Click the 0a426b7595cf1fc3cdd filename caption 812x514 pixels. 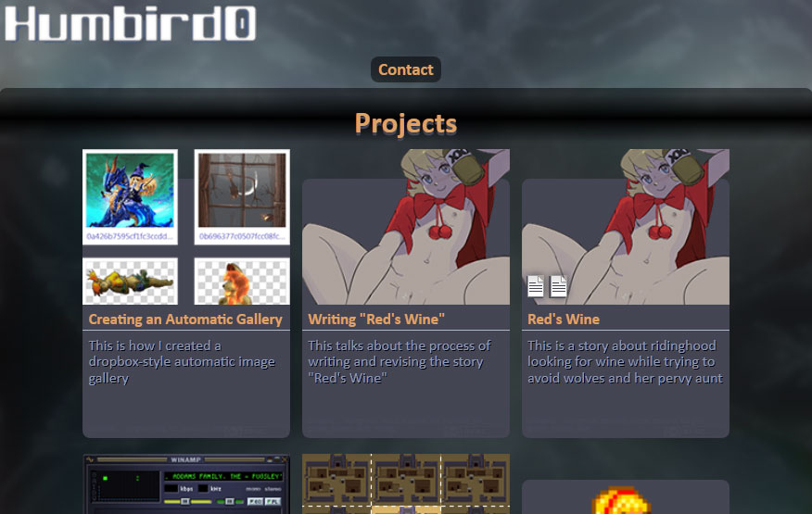(x=130, y=237)
